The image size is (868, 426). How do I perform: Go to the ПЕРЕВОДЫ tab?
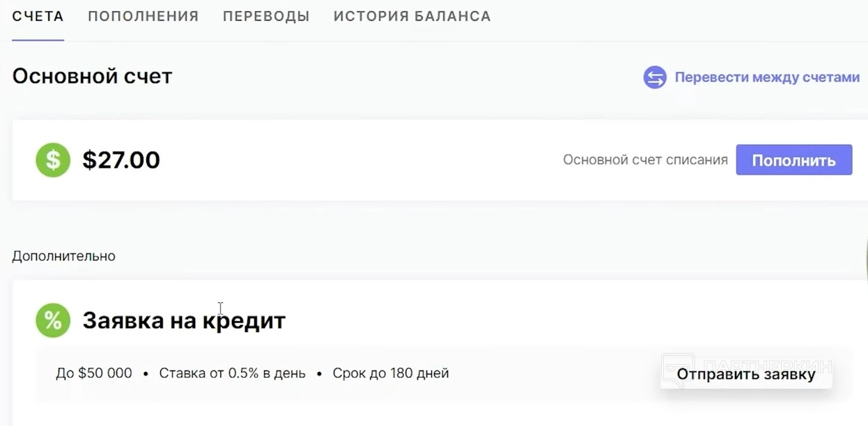(x=266, y=16)
